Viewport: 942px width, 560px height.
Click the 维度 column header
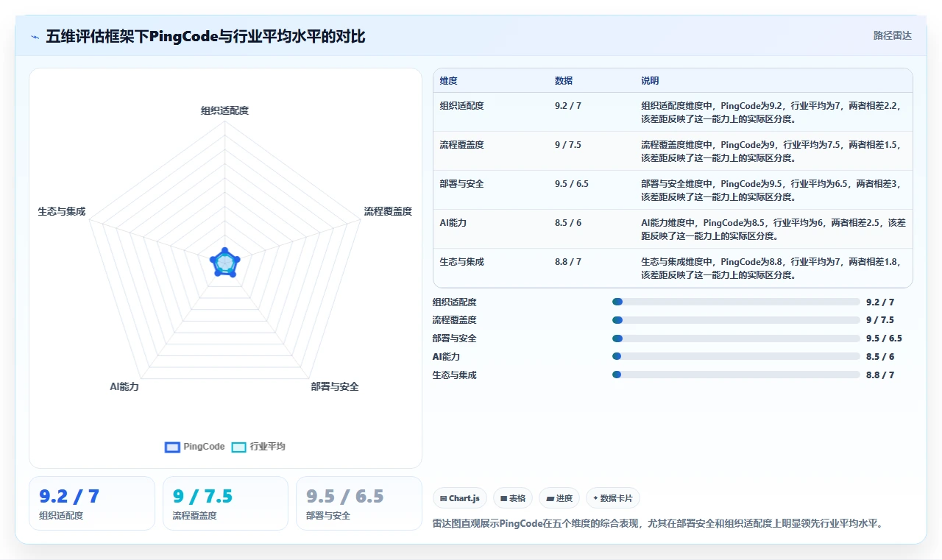coord(448,81)
